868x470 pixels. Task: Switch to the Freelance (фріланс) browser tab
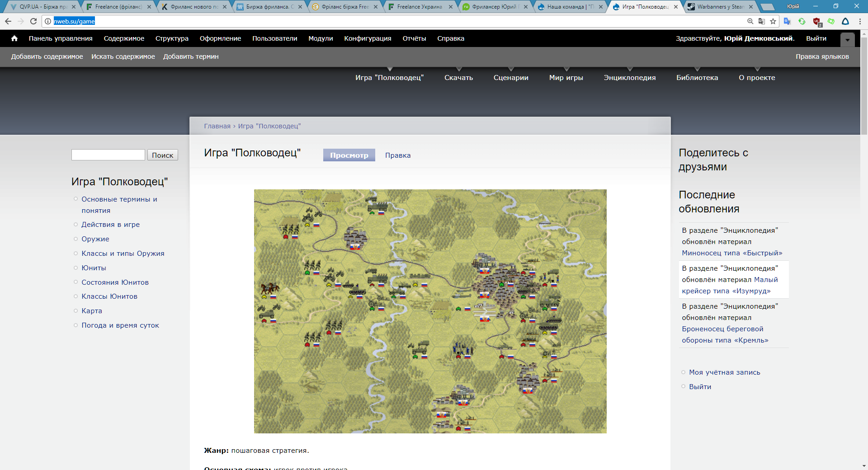pyautogui.click(x=118, y=7)
